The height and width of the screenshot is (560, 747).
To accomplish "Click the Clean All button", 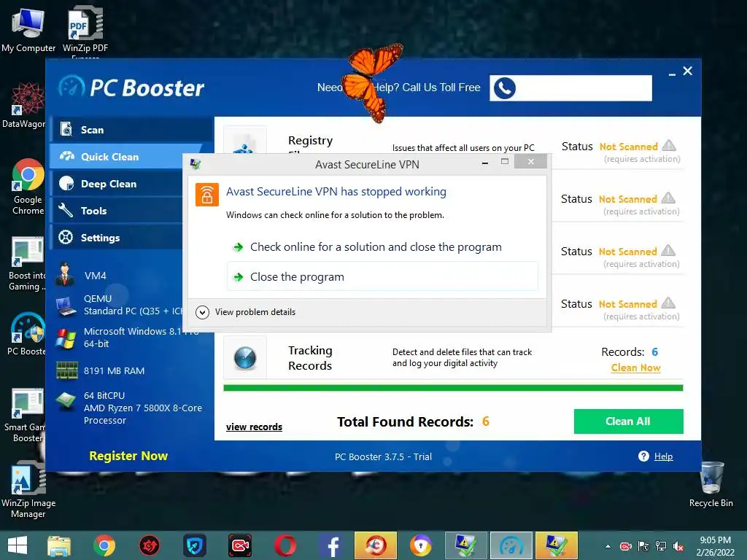I will [x=628, y=421].
